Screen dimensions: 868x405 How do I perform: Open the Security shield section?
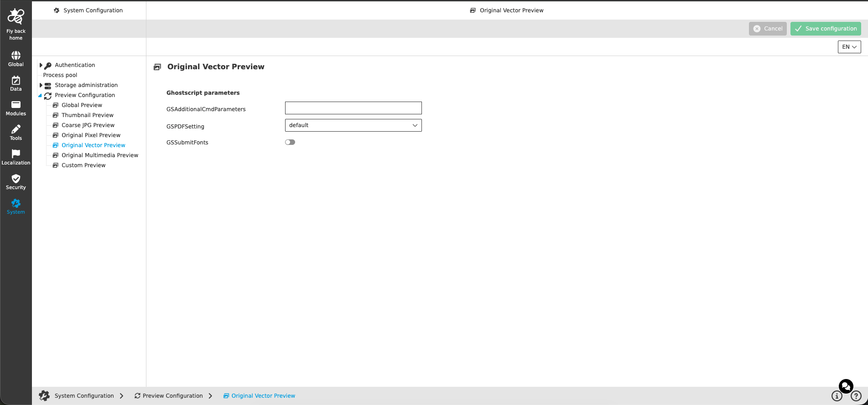point(16,182)
